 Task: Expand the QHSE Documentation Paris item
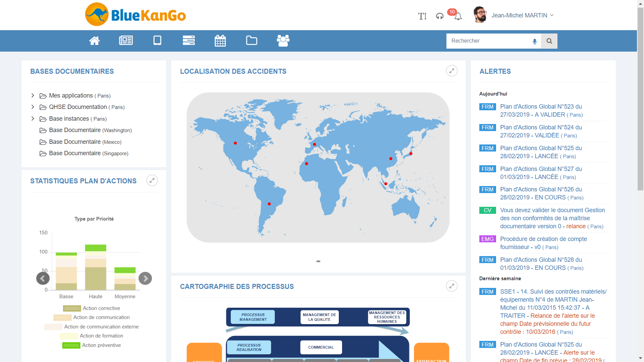coord(33,107)
